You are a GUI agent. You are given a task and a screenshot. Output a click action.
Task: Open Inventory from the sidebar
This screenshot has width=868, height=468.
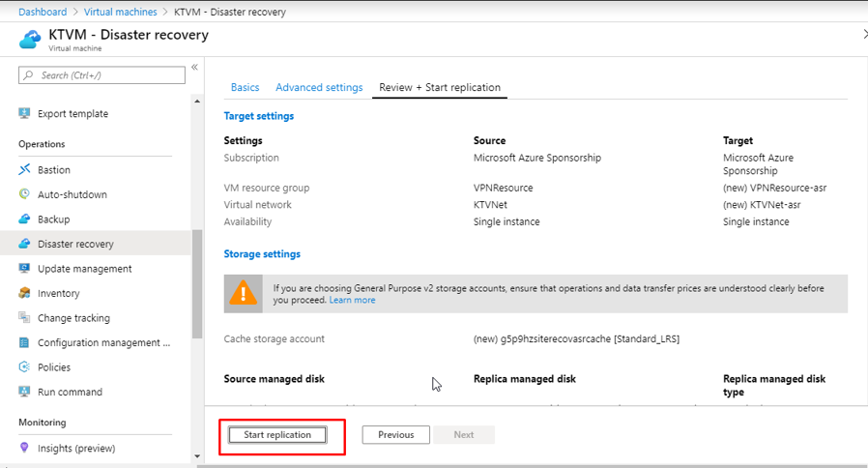pyautogui.click(x=58, y=293)
